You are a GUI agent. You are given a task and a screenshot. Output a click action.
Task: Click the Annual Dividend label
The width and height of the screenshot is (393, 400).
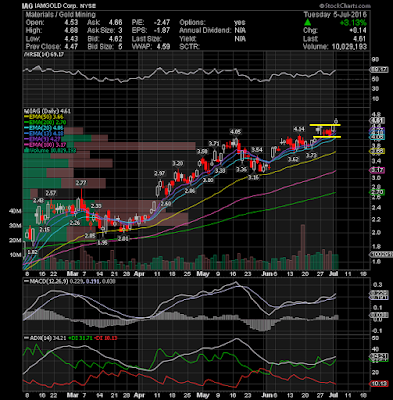[205, 31]
